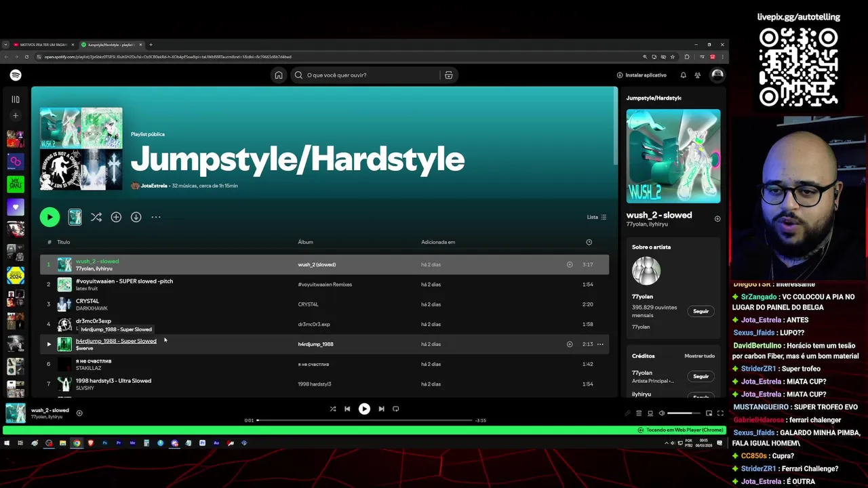
Task: Go to Spotify Home via house icon
Action: click(279, 75)
